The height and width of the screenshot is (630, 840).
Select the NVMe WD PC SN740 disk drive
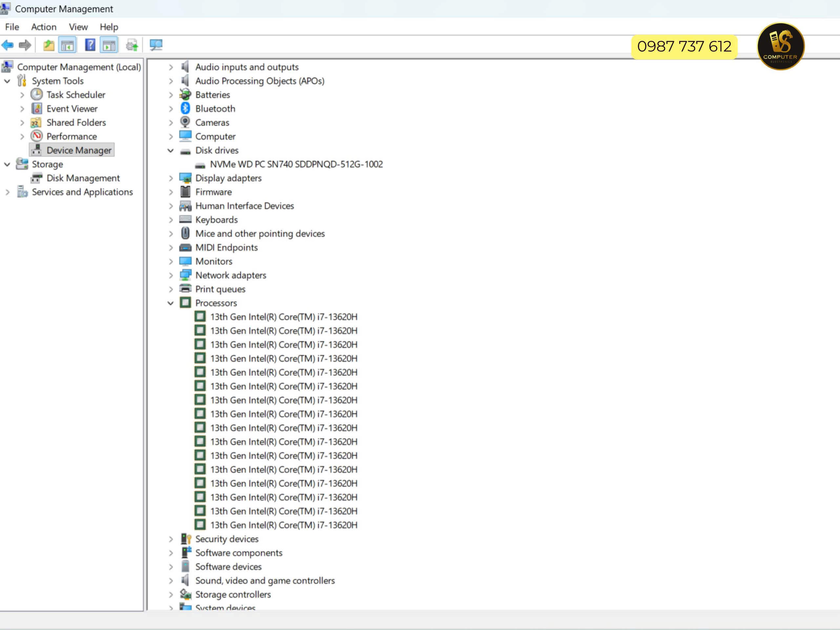(296, 164)
